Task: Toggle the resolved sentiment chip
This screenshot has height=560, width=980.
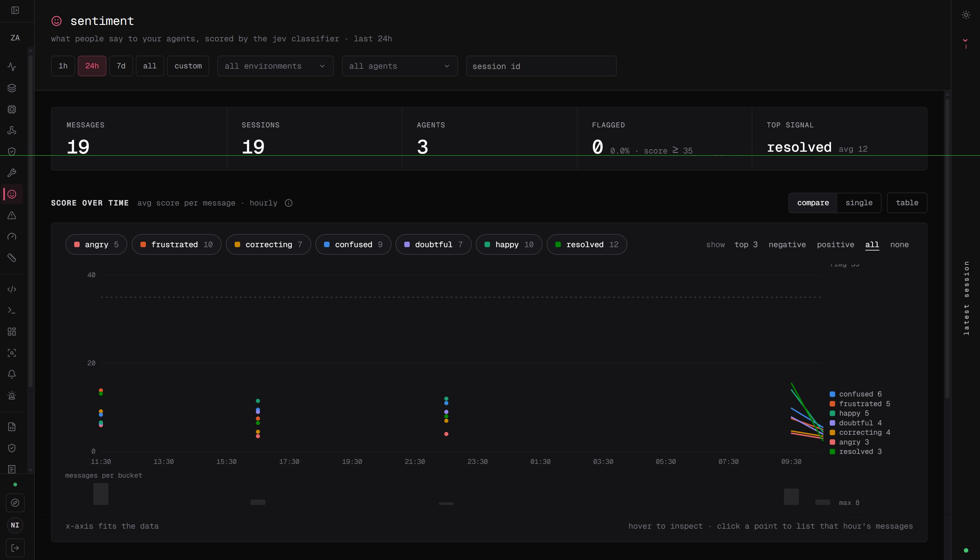Action: 587,245
